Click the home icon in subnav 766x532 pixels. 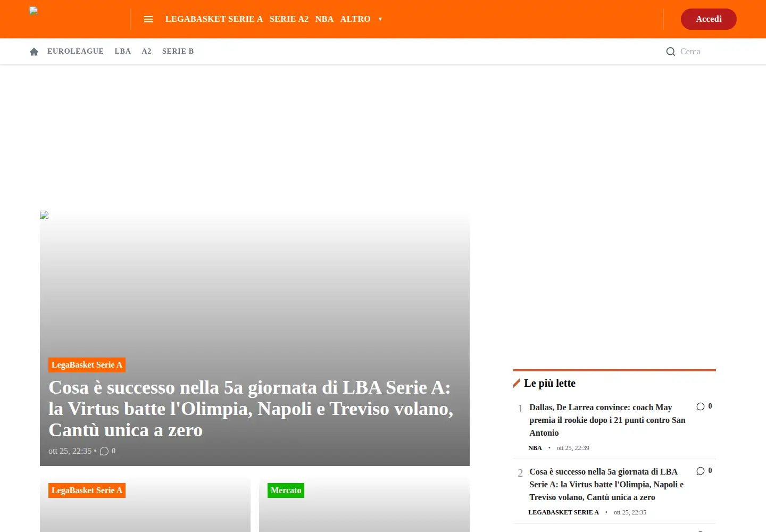pos(34,52)
